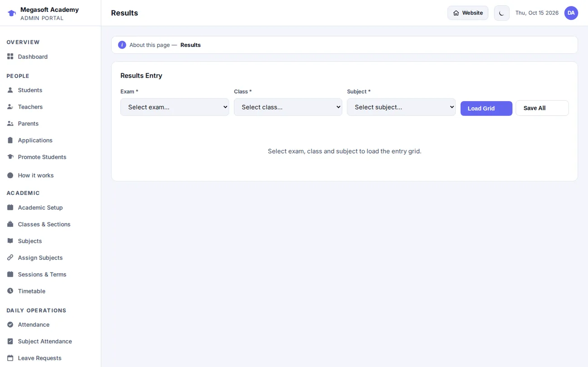Image resolution: width=588 pixels, height=367 pixels.
Task: Click the Students person icon
Action: point(10,90)
